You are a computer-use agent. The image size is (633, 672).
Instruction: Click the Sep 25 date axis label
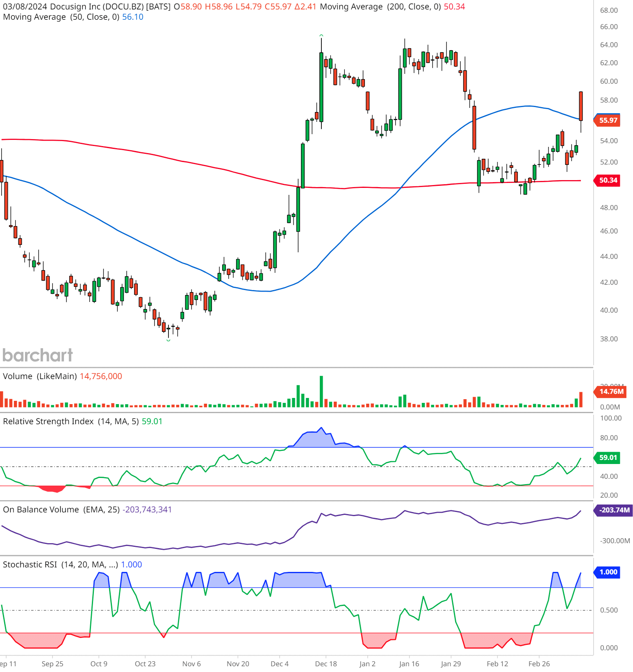point(52,664)
